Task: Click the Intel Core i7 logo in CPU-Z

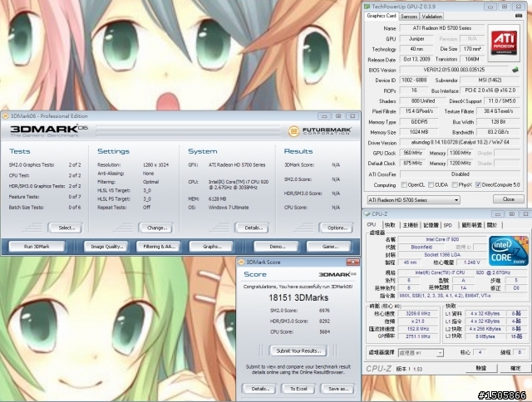Action: tap(509, 251)
